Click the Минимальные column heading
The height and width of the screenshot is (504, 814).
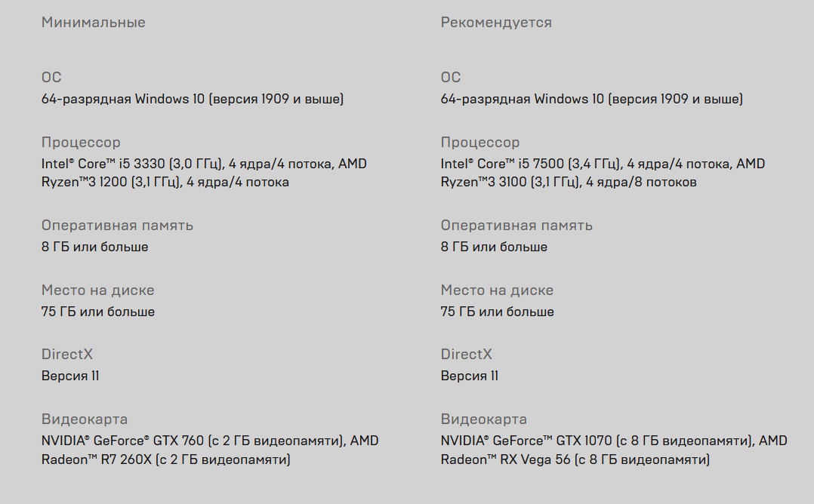(94, 23)
